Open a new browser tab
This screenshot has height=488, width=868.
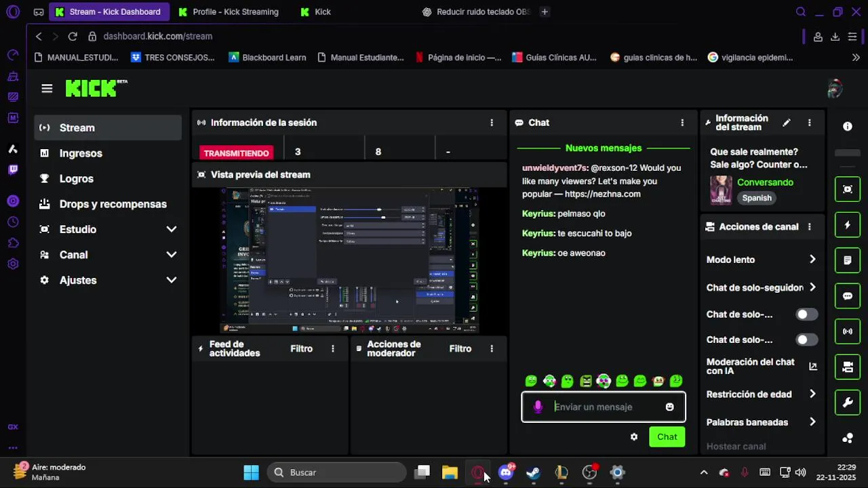point(545,12)
